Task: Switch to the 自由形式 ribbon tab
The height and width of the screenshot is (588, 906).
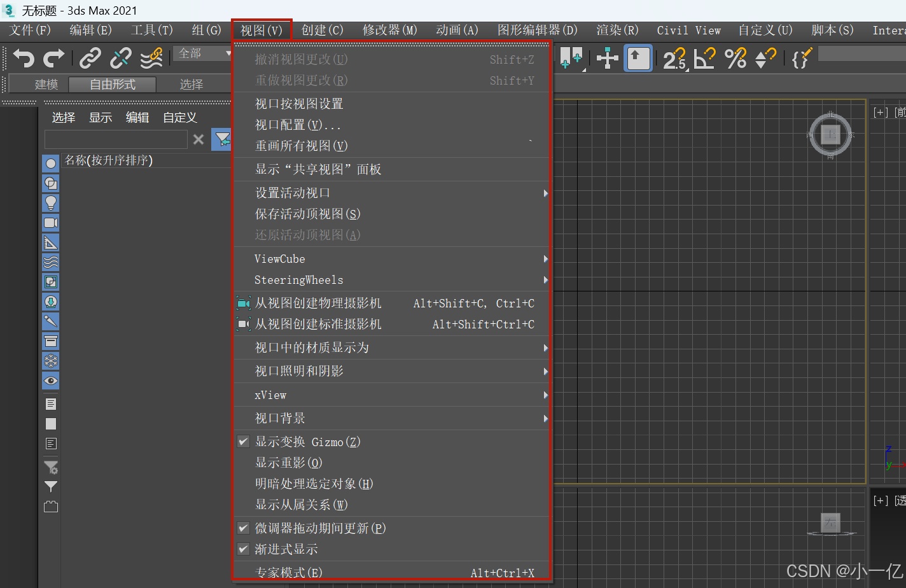Action: click(113, 84)
